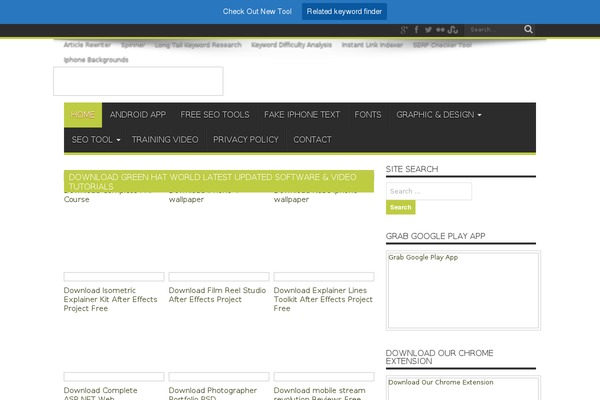The image size is (600, 400).
Task: Go to the Home menu item
Action: (83, 115)
